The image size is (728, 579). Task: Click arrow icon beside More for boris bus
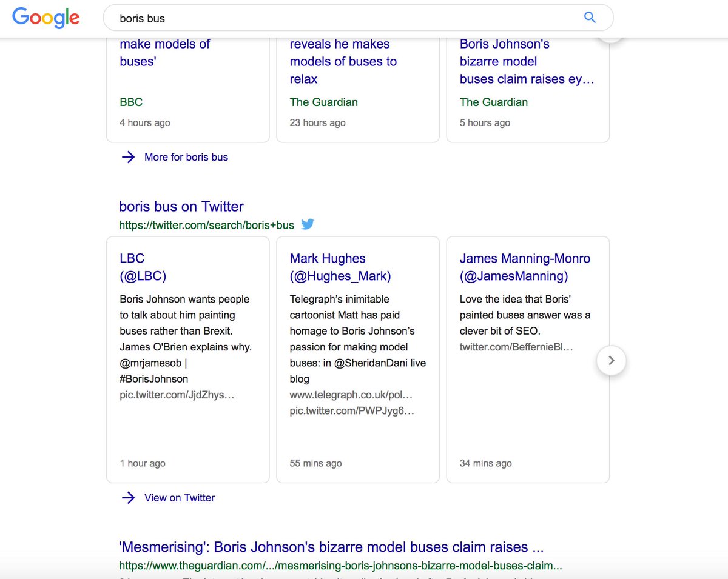(128, 157)
